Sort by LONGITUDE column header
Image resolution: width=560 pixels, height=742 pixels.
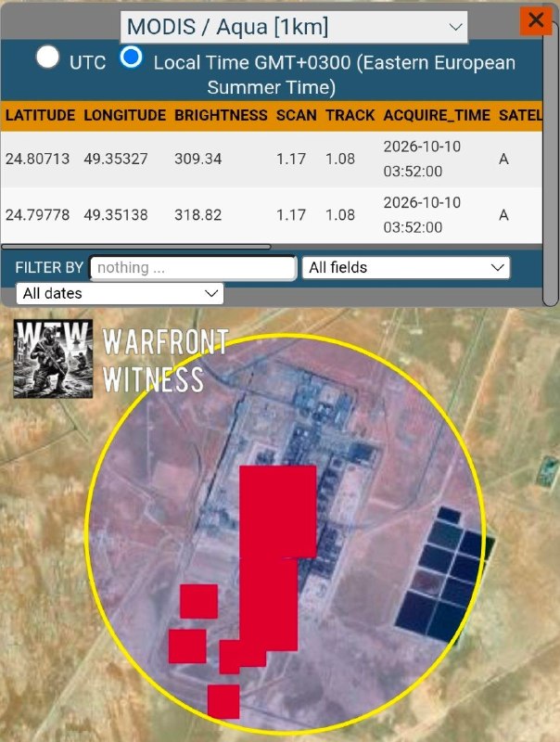point(125,115)
